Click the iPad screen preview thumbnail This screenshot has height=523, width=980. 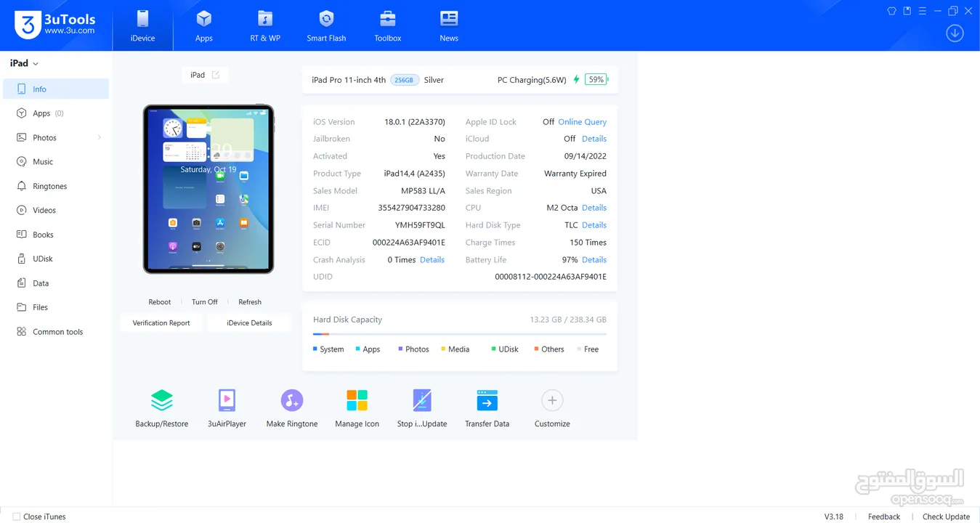coord(208,189)
